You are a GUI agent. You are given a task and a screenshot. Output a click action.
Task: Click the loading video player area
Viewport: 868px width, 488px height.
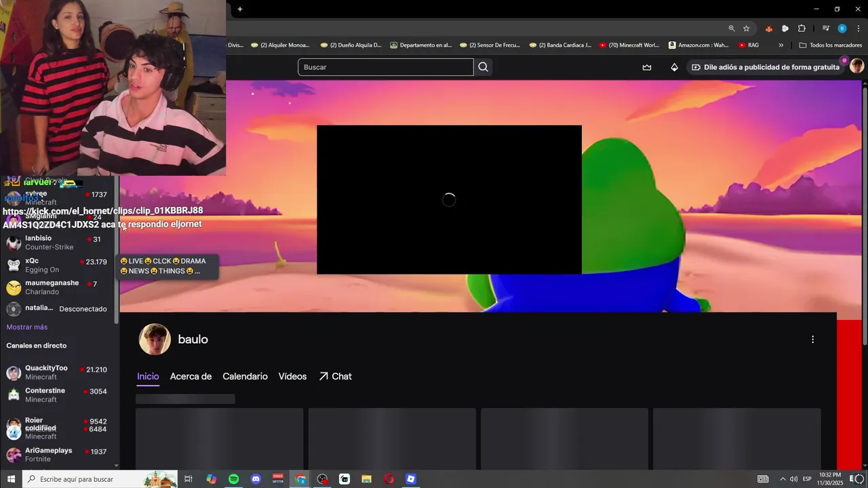449,199
